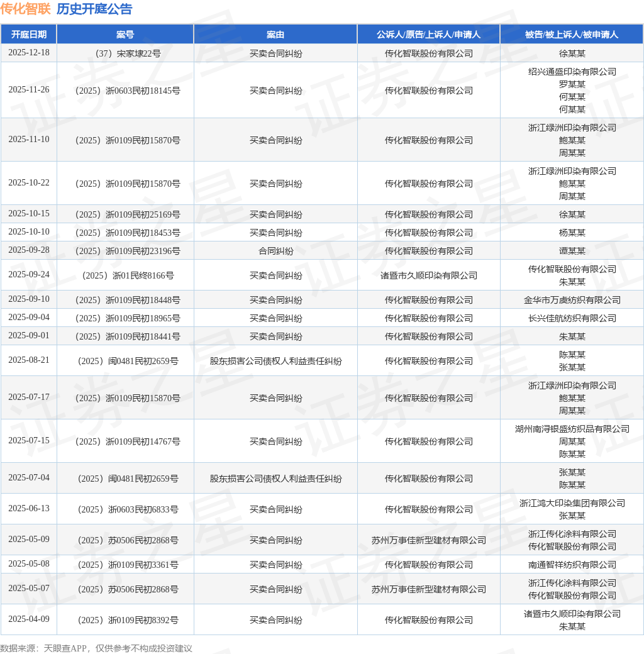The width and height of the screenshot is (644, 654).
Task: Click the 数据来源 天眼查APP footer note
Action: click(96, 648)
